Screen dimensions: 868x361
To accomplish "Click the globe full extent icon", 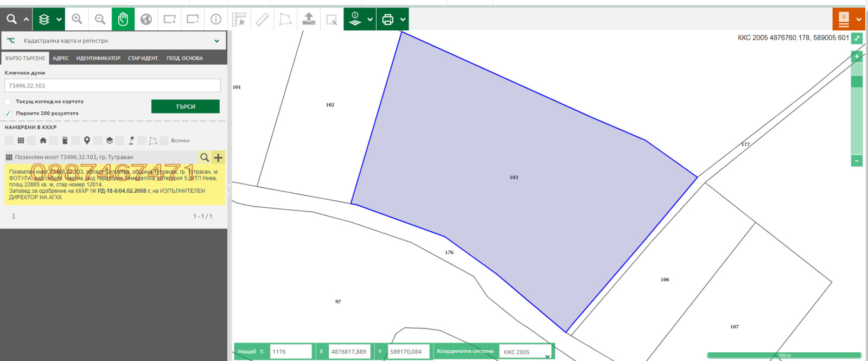I will 146,20.
